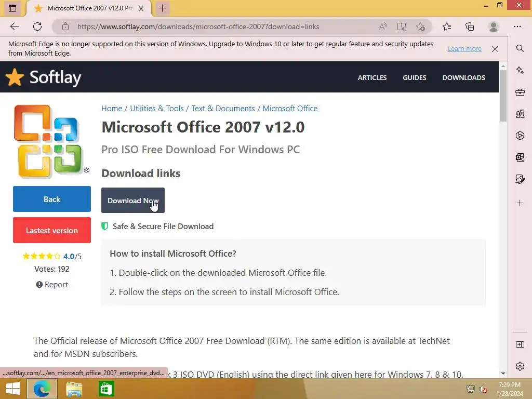Open Microsoft Office breadcrumb link
The height and width of the screenshot is (399, 532).
tap(290, 108)
